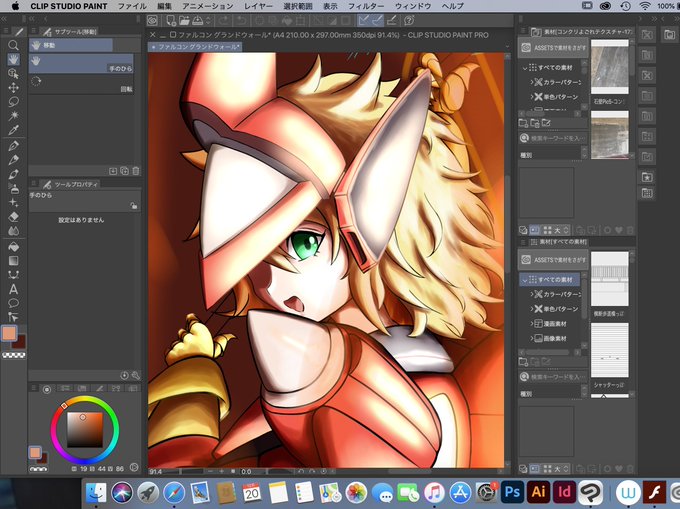Toggle Snap to Ruler

364,20
